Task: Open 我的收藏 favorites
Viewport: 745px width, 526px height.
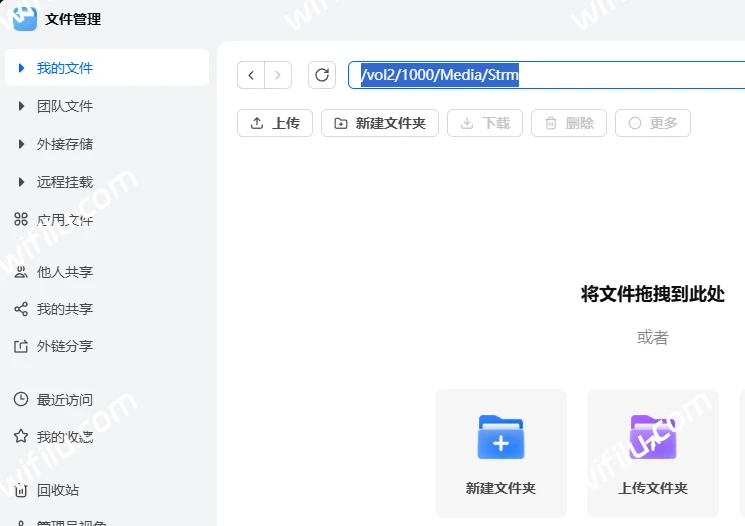Action: pyautogui.click(x=64, y=437)
